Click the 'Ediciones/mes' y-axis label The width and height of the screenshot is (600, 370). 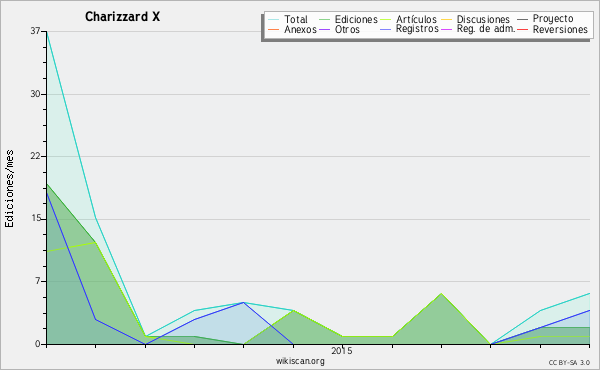point(9,189)
